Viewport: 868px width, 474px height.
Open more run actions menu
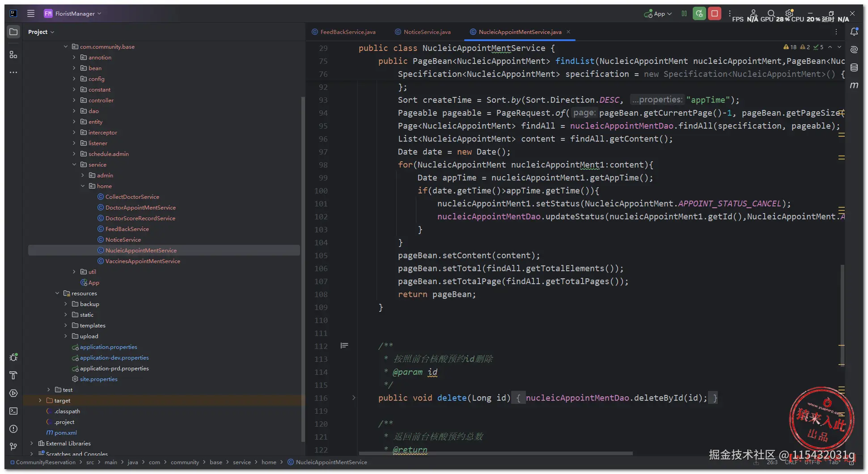729,13
